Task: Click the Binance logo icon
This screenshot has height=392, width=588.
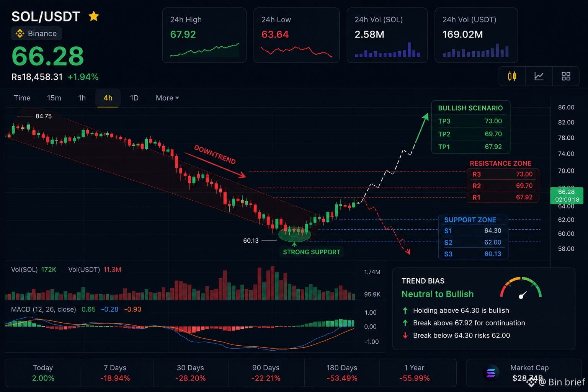Action: tap(20, 34)
